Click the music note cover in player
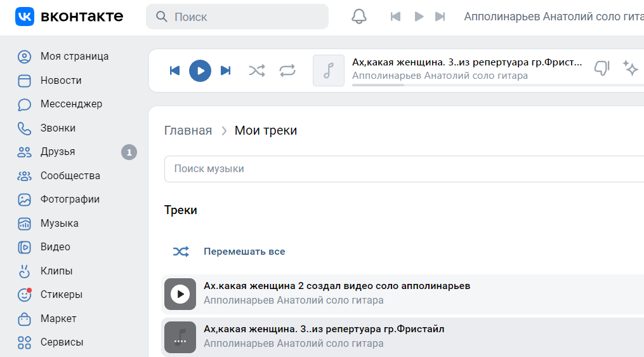This screenshot has width=644, height=357. [329, 71]
